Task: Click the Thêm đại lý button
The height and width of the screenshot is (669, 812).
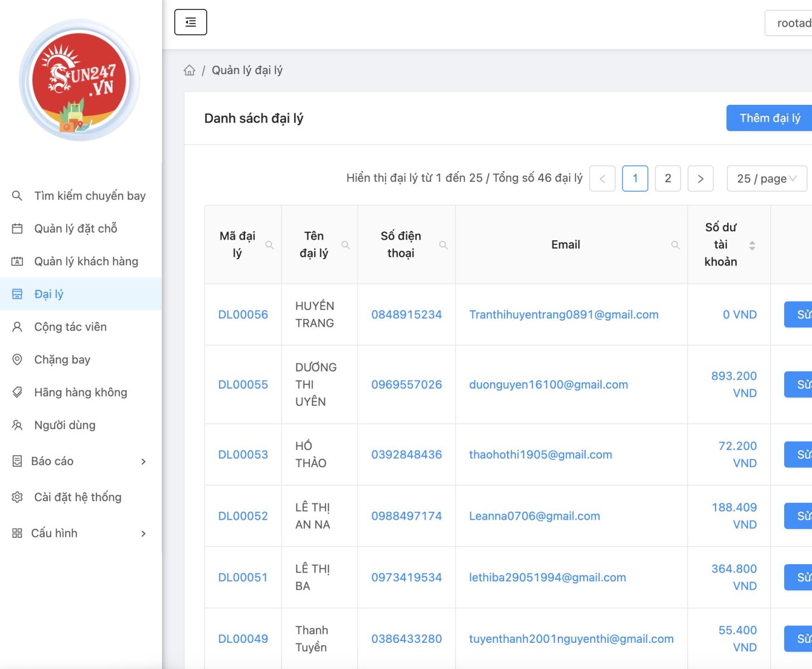Action: click(x=770, y=118)
